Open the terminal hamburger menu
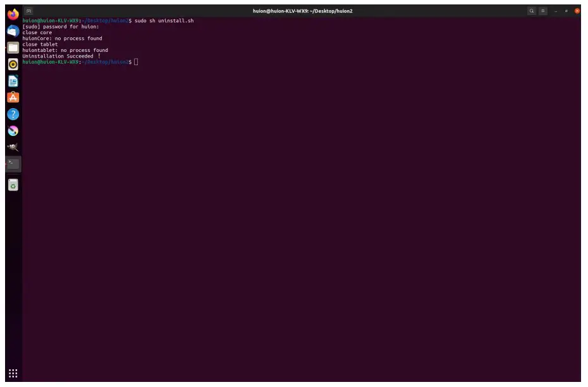Viewport: 588px width, 387px height. (542, 11)
